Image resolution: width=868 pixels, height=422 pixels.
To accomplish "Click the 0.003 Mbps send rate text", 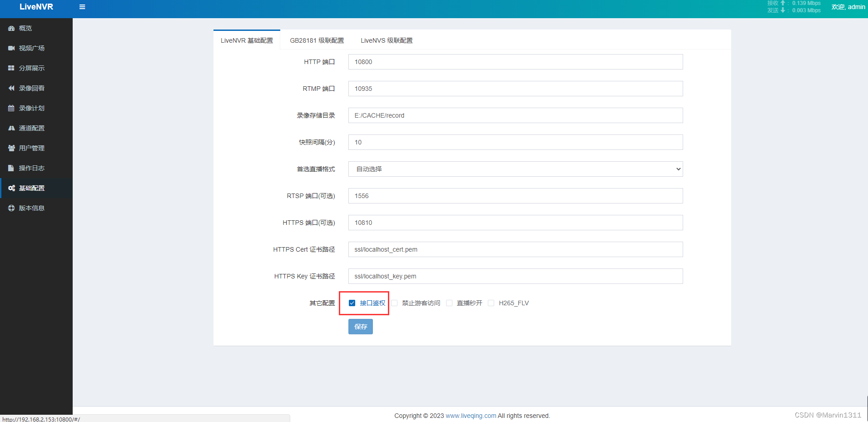I will 806,10.
